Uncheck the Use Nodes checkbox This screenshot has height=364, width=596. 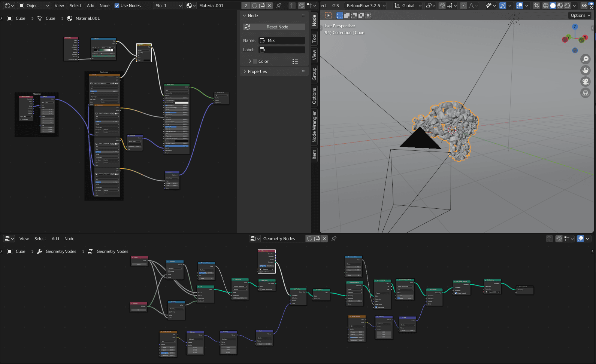[x=117, y=6]
